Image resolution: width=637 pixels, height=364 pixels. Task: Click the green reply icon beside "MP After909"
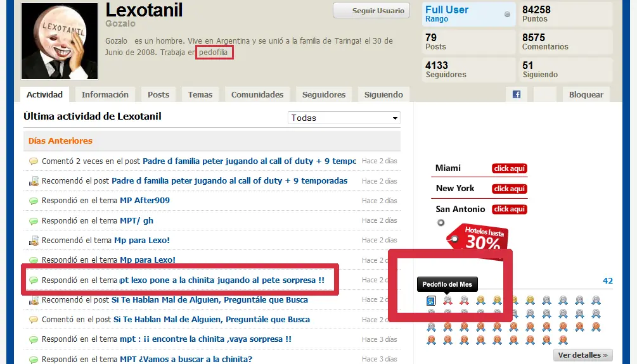pos(34,201)
